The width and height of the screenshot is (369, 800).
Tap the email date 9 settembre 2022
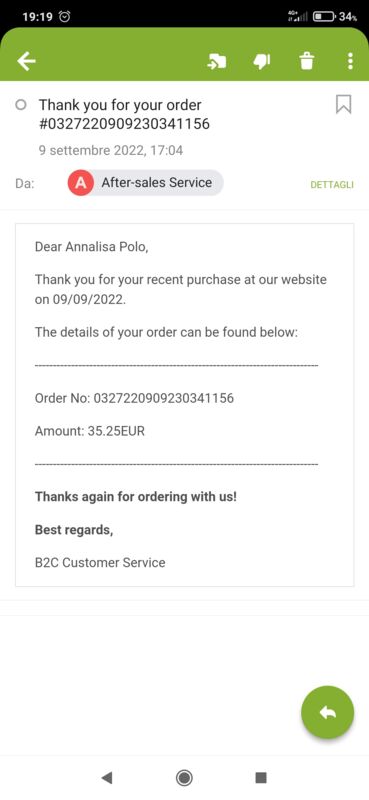[111, 151]
